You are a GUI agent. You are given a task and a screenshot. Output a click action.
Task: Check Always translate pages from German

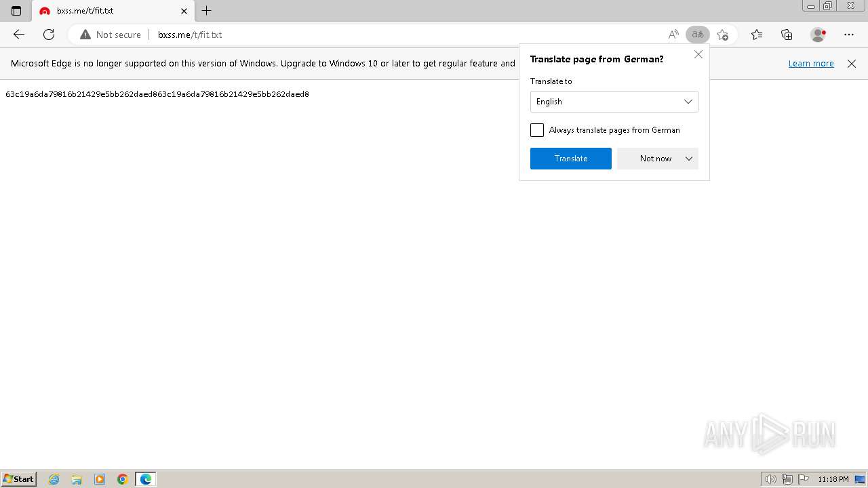pos(537,130)
